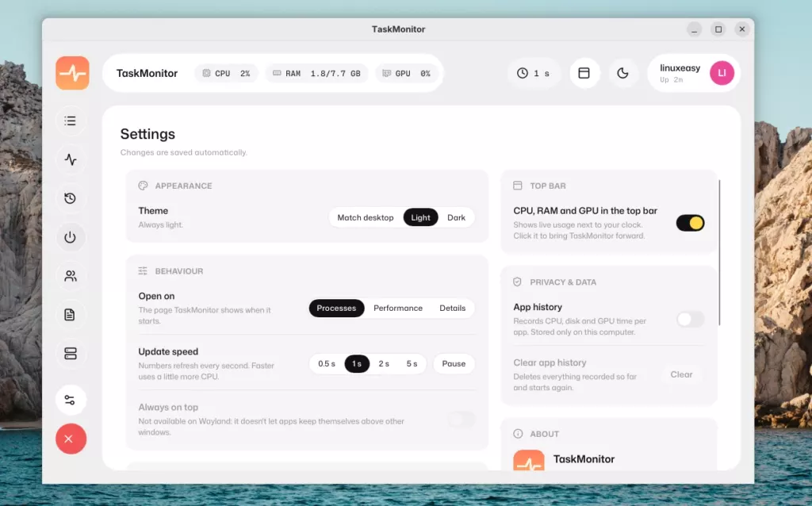This screenshot has width=812, height=506.
Task: Open the Performance pulse sidebar icon
Action: [x=71, y=159]
